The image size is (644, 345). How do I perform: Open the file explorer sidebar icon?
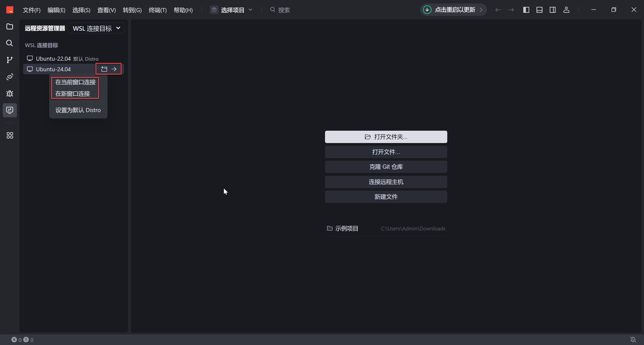click(10, 26)
